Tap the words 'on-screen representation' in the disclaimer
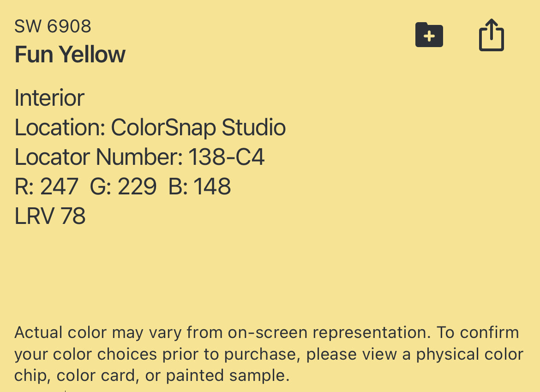540x392 pixels. point(329,332)
